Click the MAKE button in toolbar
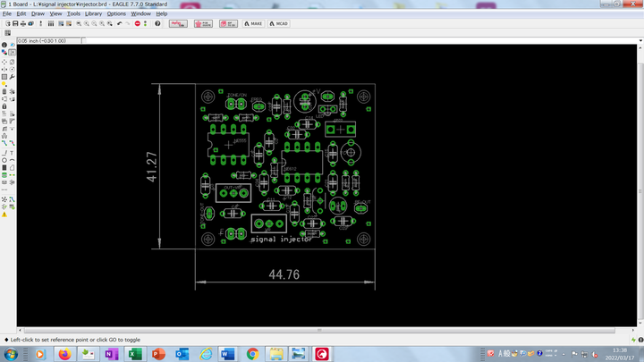Viewport: 644px width, 362px height. (253, 24)
